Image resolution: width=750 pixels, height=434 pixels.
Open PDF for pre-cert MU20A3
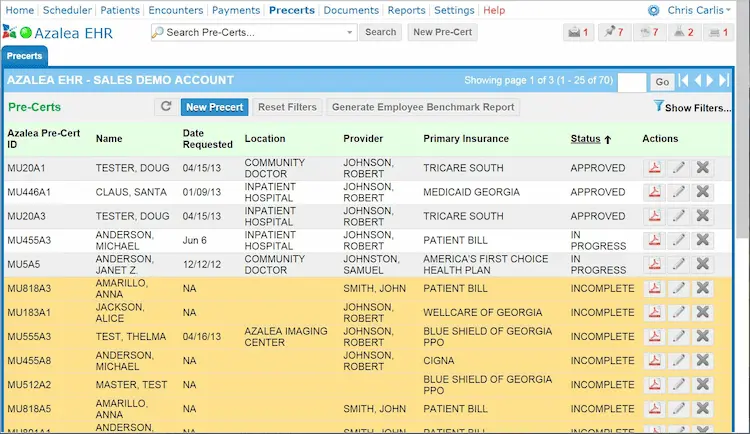click(x=654, y=216)
